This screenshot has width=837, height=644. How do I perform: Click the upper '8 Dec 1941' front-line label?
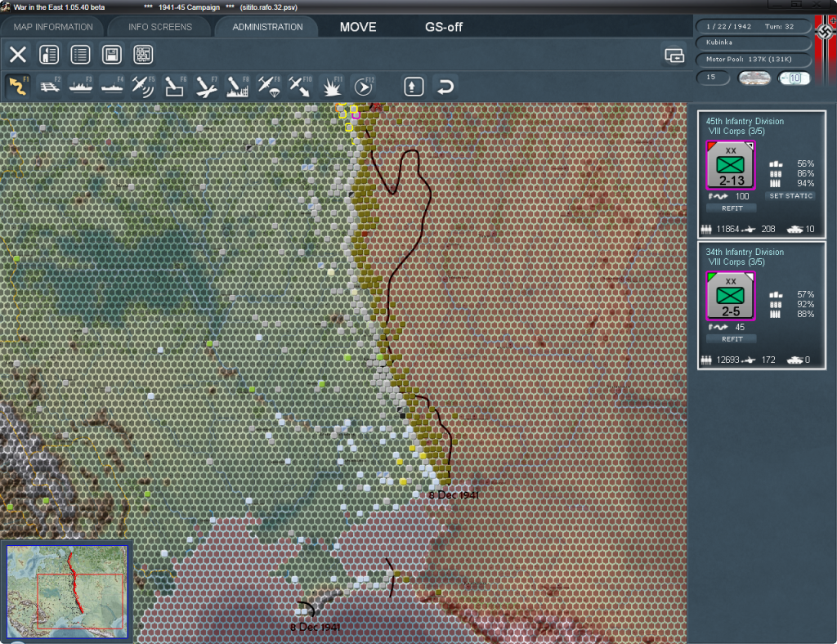click(454, 495)
